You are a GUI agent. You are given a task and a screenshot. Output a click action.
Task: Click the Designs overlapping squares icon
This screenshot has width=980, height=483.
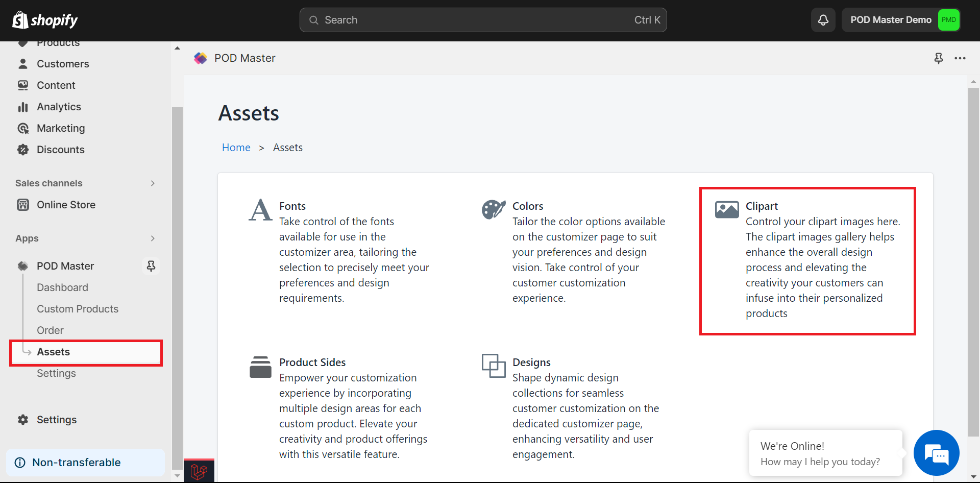click(494, 366)
